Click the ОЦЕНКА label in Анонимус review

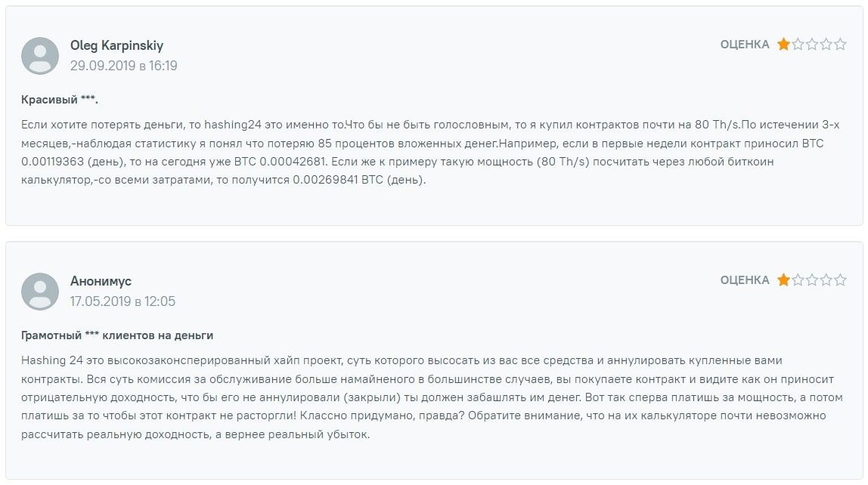tap(745, 280)
